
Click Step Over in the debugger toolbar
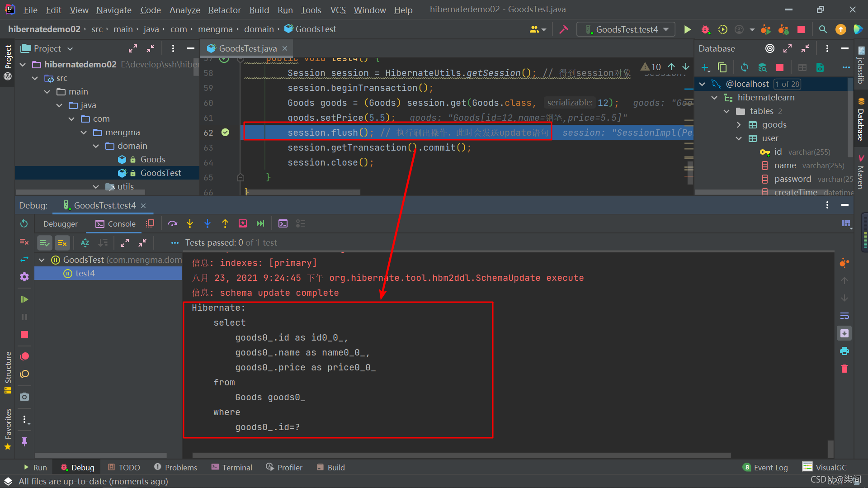(x=172, y=223)
